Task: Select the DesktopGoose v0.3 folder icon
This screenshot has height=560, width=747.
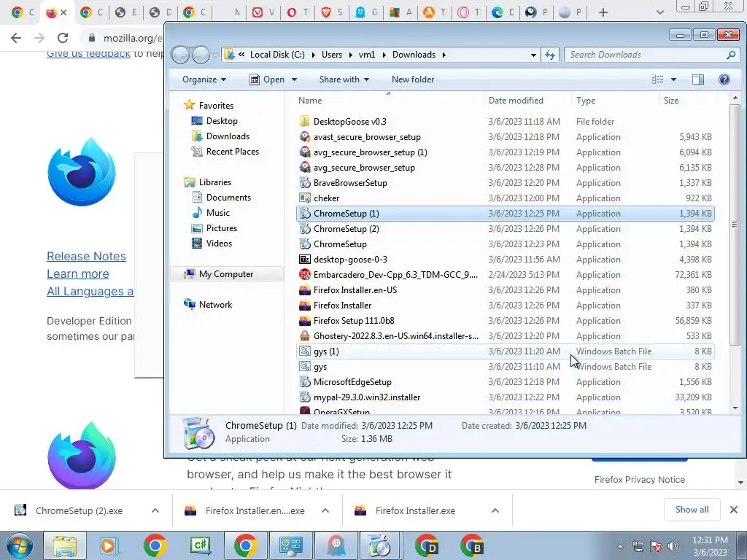Action: [305, 122]
